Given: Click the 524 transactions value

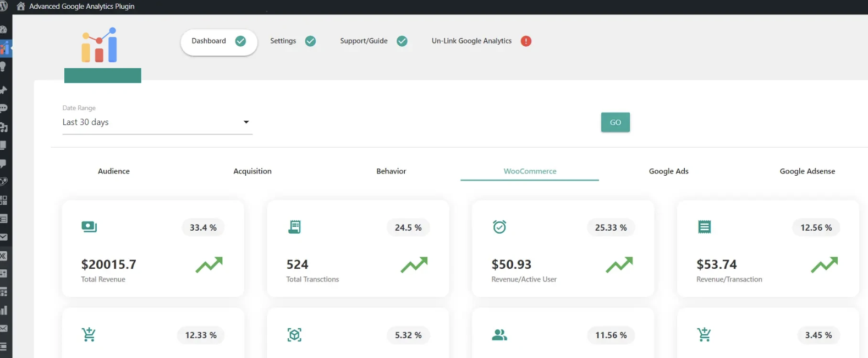Looking at the screenshot, I should [297, 264].
